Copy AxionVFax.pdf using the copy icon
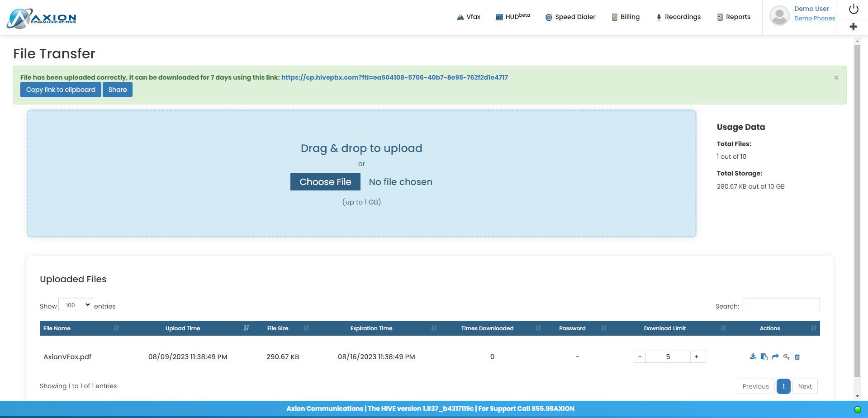The width and height of the screenshot is (868, 418). pyautogui.click(x=764, y=356)
